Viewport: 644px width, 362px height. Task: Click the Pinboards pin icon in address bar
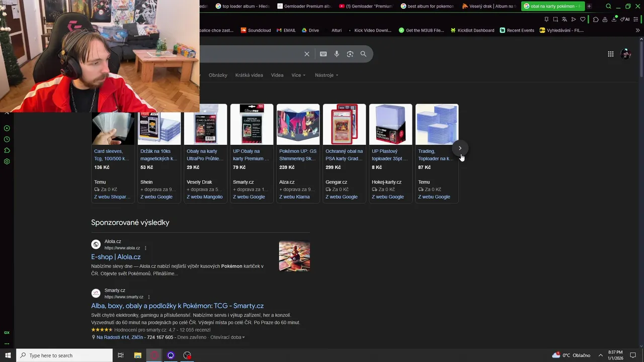tap(546, 19)
